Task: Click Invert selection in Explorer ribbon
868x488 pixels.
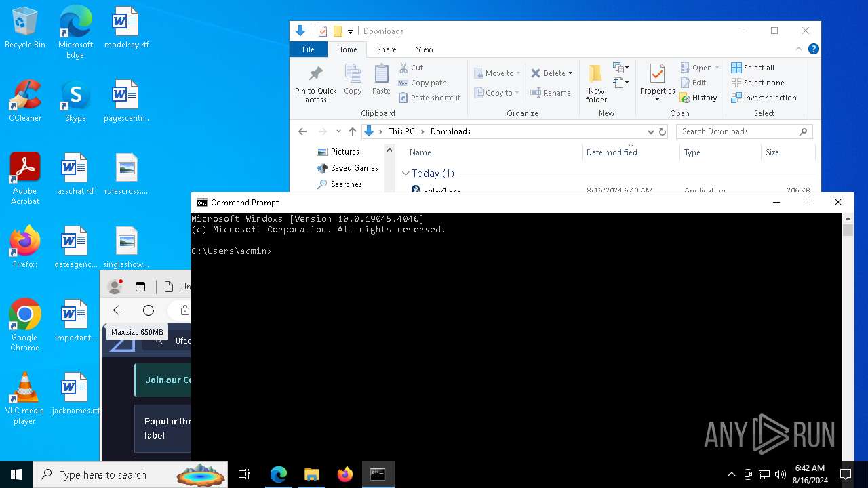Action: 764,98
